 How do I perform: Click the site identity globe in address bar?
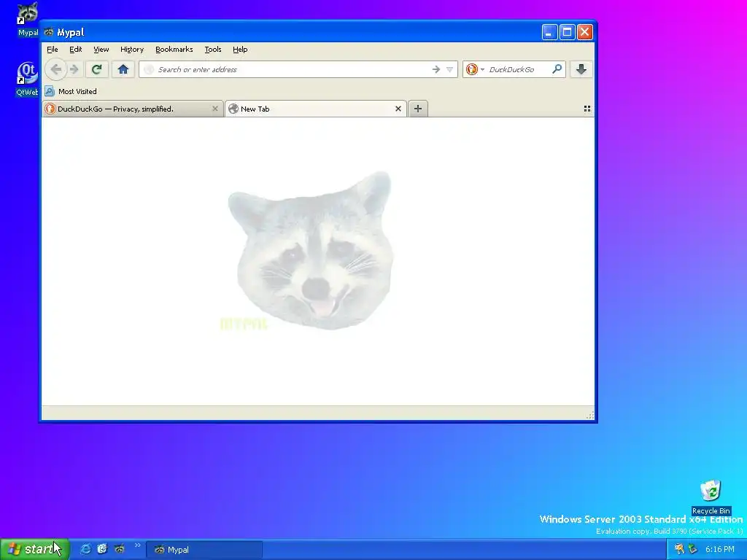149,69
